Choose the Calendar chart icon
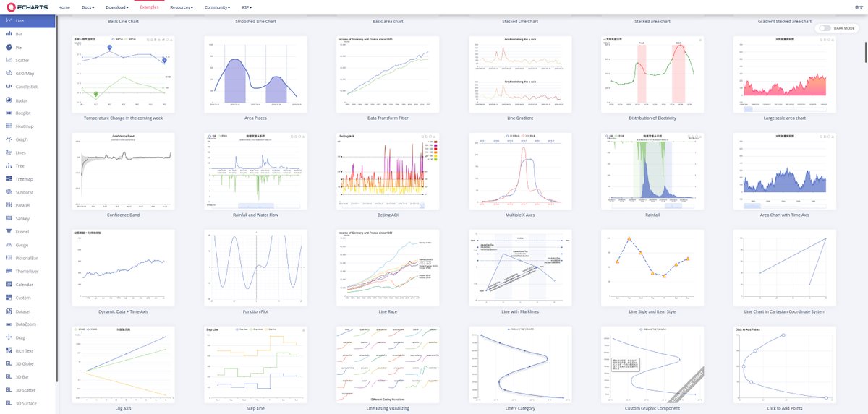 pos(7,284)
